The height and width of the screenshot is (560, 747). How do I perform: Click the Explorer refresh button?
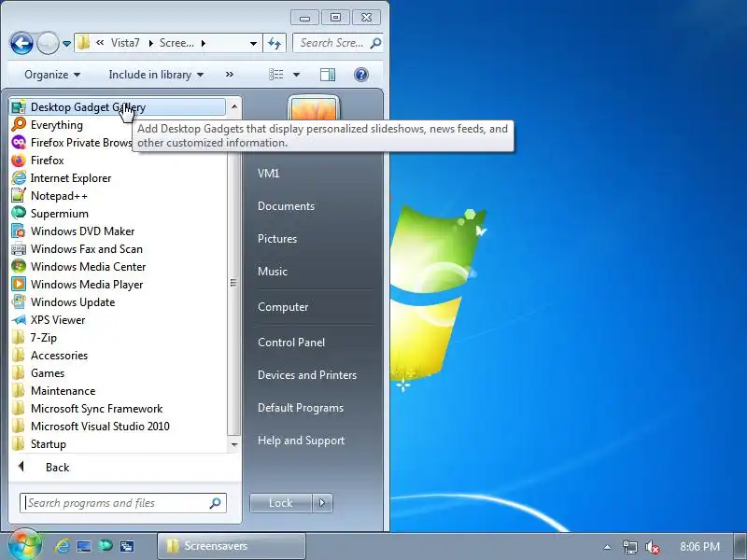click(x=275, y=44)
